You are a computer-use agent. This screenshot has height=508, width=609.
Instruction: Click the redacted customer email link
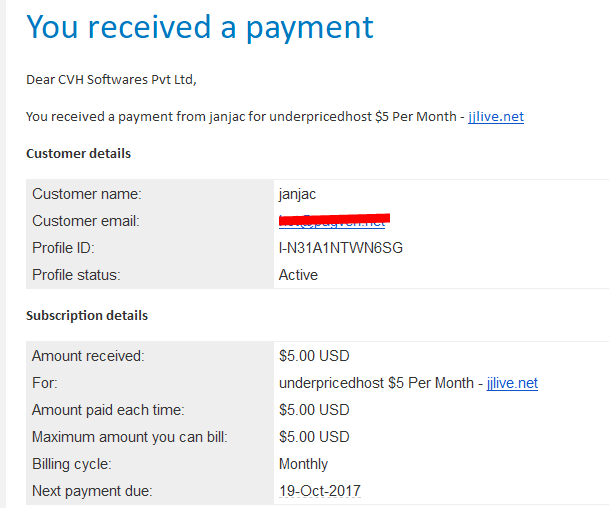pos(333,221)
